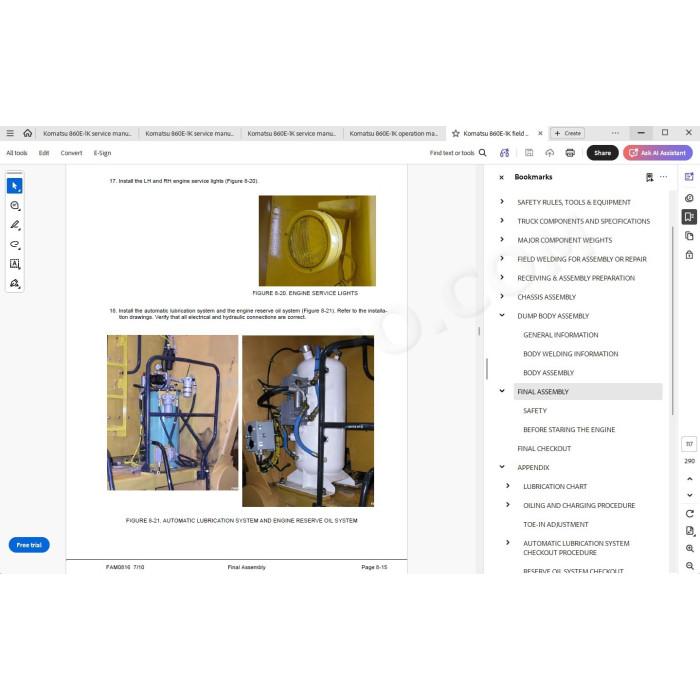Click the rotate page icon

pos(690,514)
